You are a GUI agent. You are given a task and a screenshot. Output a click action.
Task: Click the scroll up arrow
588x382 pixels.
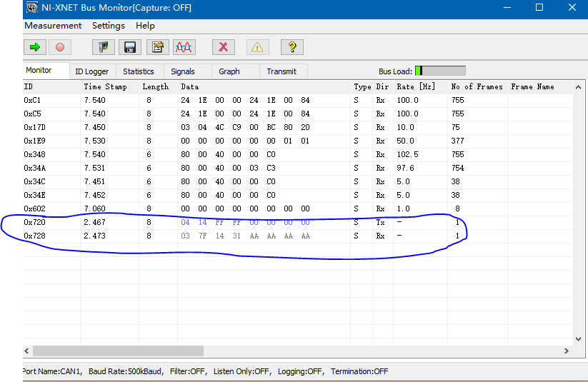coord(578,87)
